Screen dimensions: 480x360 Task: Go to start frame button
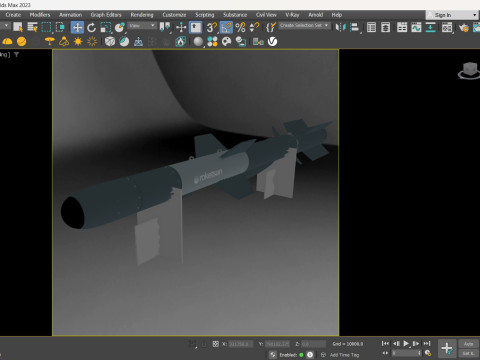(385, 343)
